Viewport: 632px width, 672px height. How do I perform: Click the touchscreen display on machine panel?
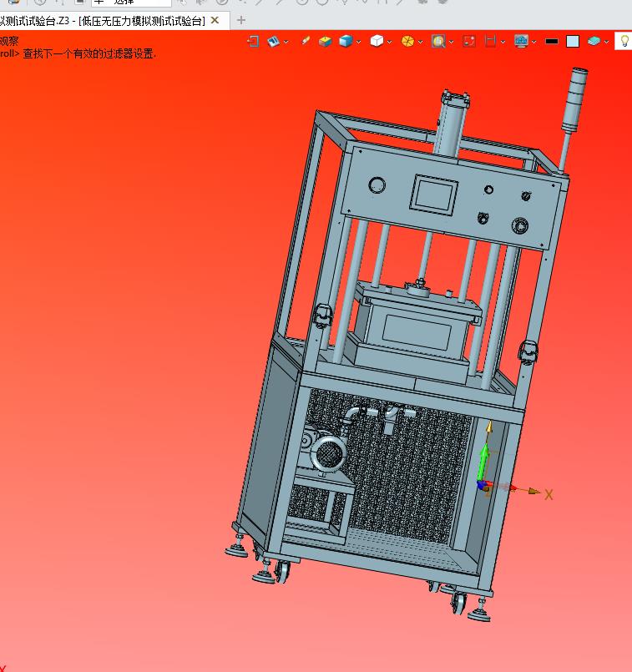(433, 195)
